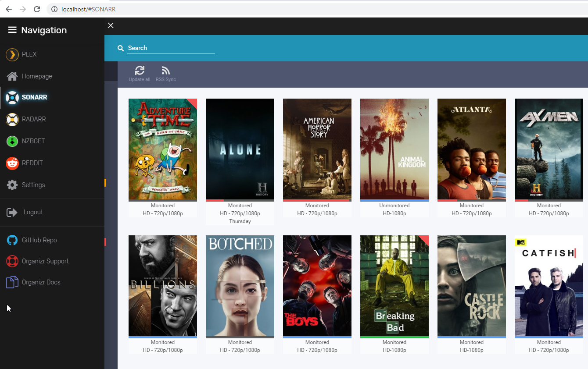Click HD - 720p/1080p text under Atlanta
The width and height of the screenshot is (588, 369).
coord(472,213)
